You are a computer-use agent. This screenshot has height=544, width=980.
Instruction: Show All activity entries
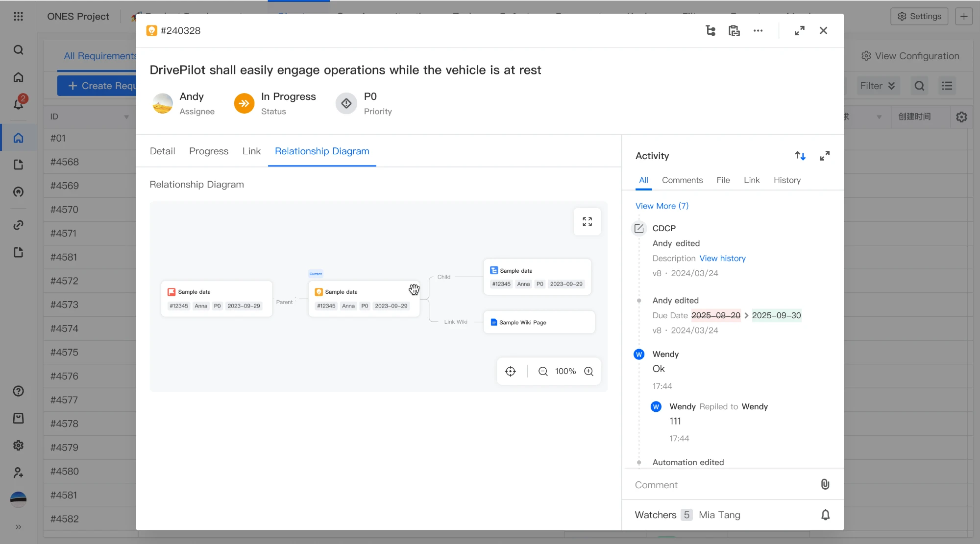coord(643,180)
